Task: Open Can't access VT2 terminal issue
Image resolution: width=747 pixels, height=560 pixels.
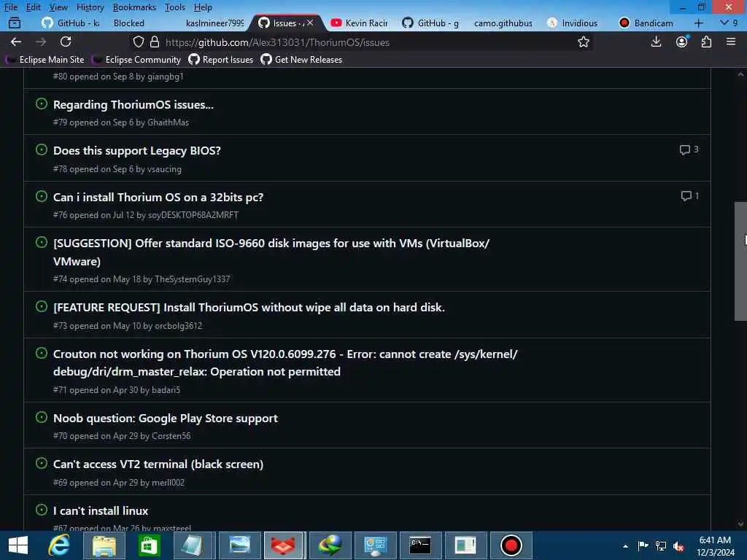Action: pos(158,464)
